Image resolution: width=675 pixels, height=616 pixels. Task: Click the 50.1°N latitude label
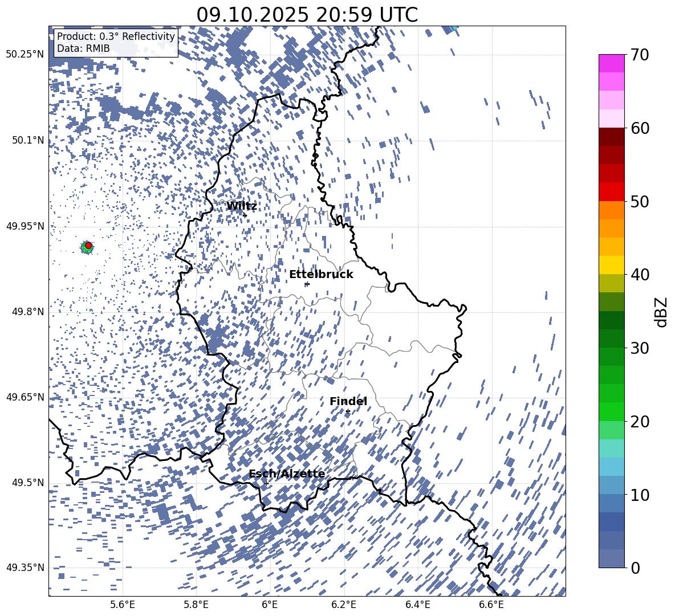pos(28,140)
